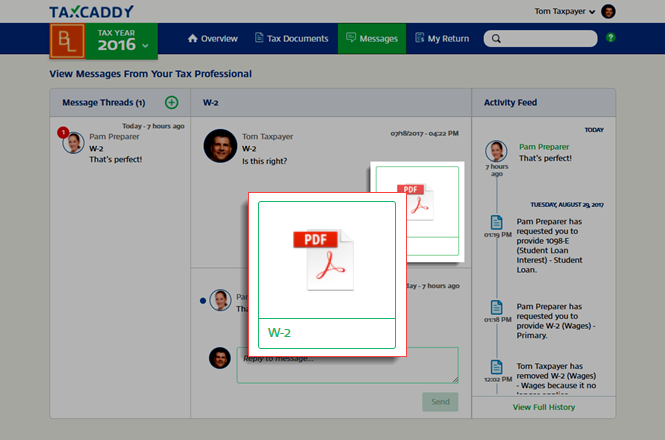Go to the Overview tab
This screenshot has width=665, height=440.
click(212, 39)
